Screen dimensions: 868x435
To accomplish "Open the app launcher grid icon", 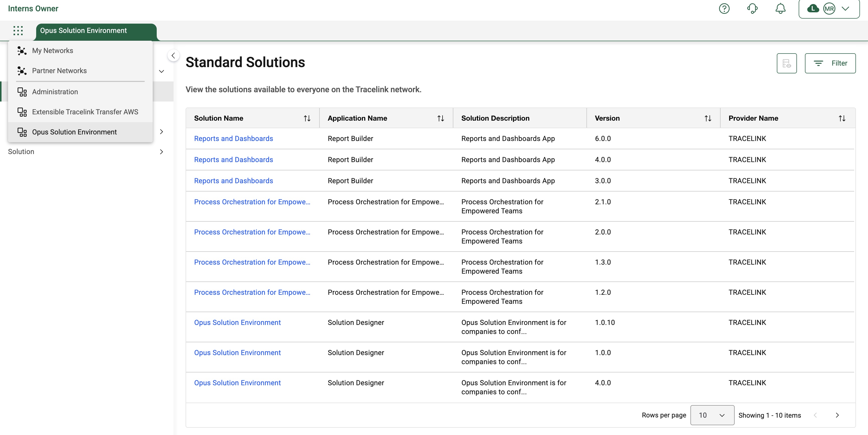I will [18, 31].
